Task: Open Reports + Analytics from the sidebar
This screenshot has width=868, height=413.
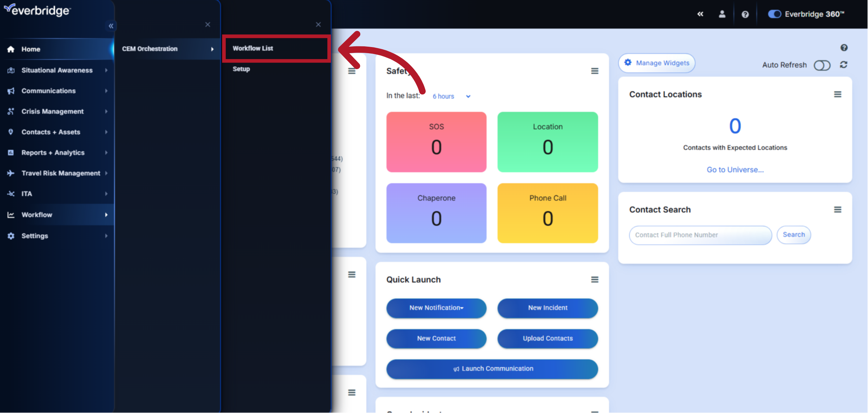Action: (x=53, y=152)
